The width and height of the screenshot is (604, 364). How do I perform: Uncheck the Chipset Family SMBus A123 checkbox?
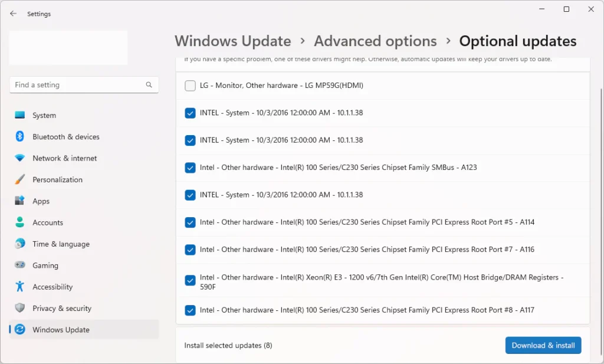[190, 168]
